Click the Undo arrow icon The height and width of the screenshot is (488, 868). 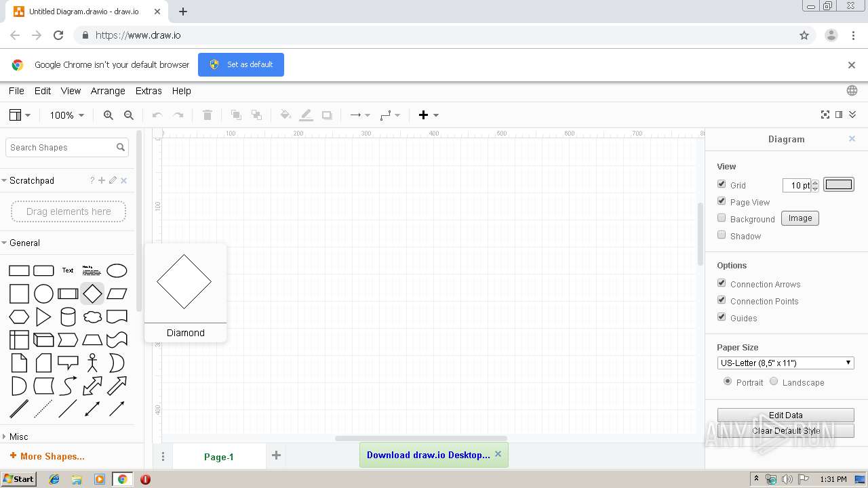[157, 115]
